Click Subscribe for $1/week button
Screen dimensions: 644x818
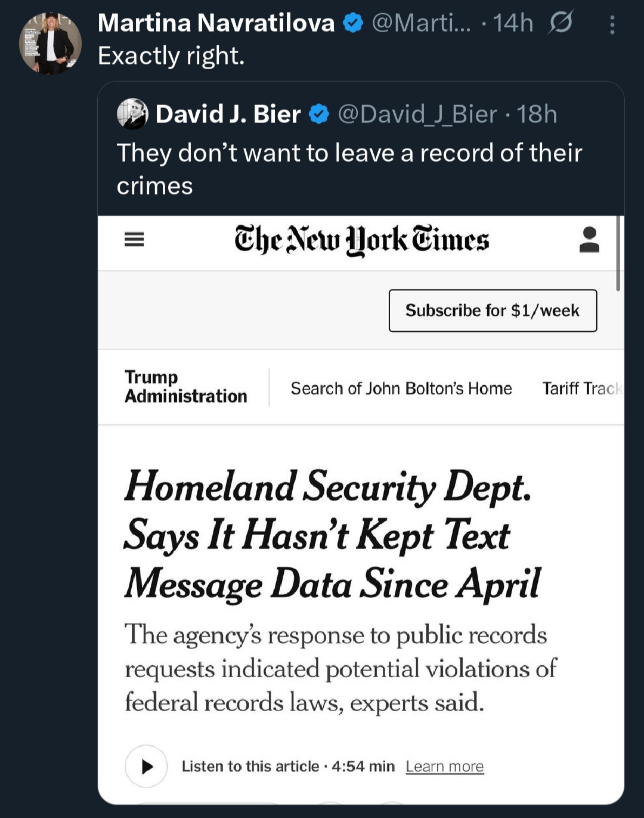pyautogui.click(x=493, y=310)
